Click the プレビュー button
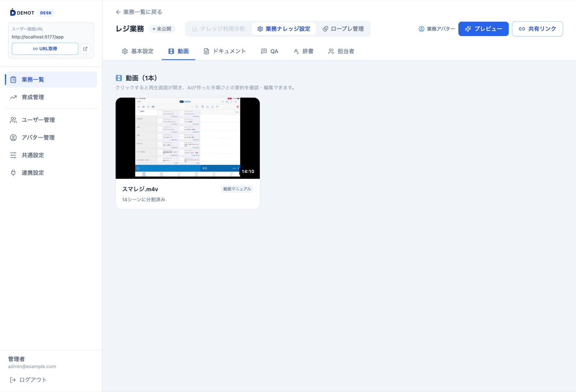 coord(483,29)
